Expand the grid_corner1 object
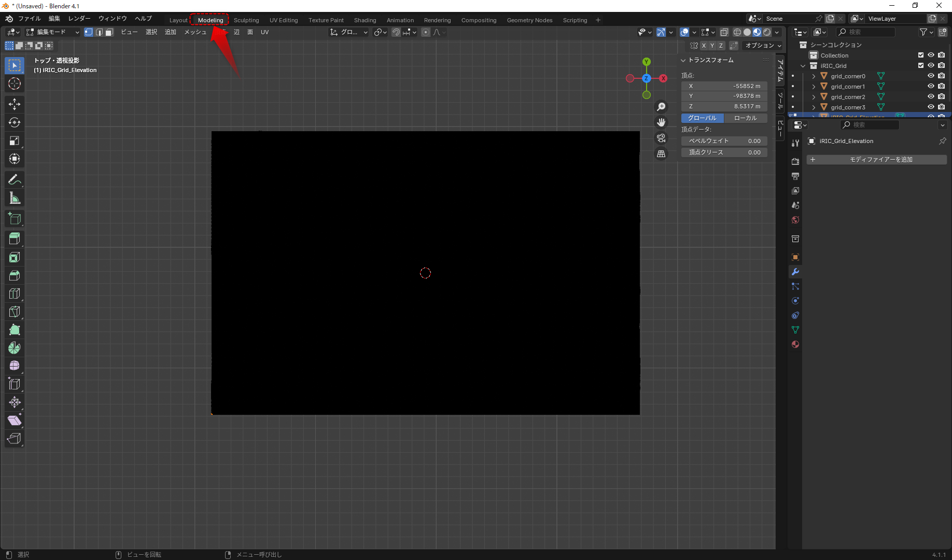The image size is (952, 560). click(x=814, y=87)
